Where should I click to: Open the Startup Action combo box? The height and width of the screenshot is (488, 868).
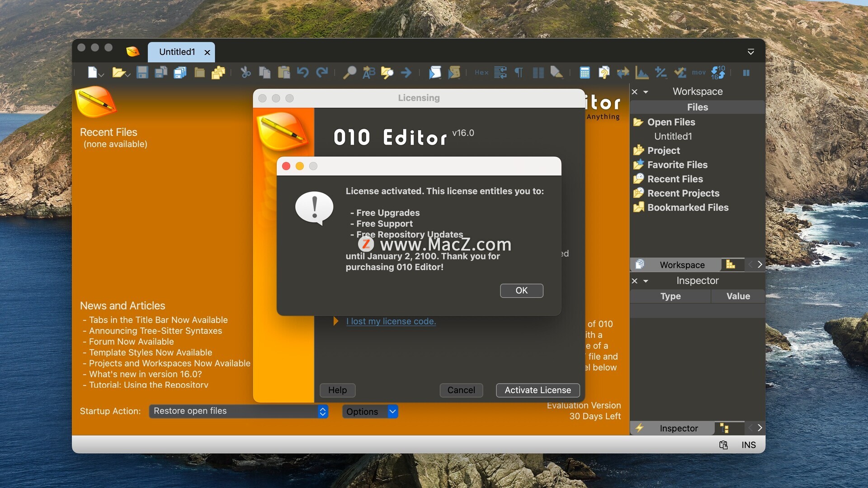(239, 411)
